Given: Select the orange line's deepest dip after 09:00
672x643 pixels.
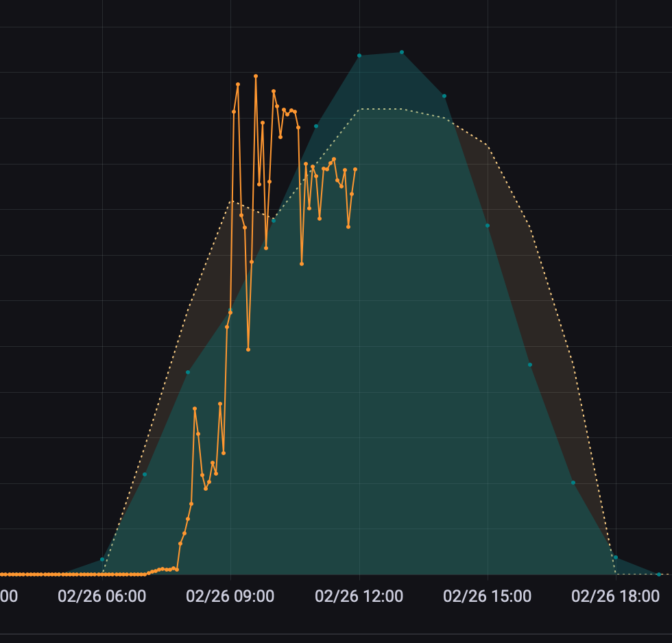Looking at the screenshot, I should (248, 350).
